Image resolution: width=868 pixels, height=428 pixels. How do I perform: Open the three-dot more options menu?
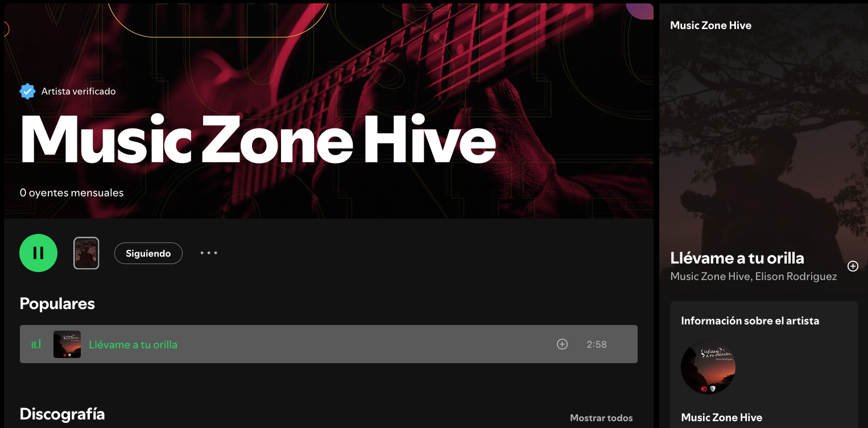coord(209,253)
